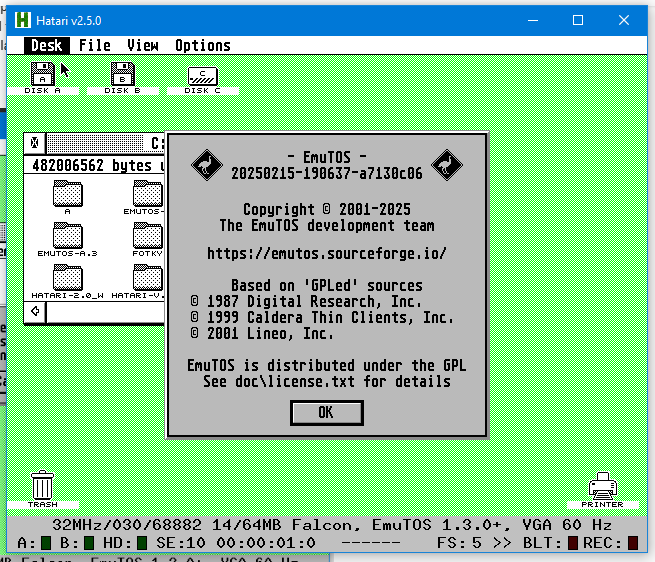Minimize the Hatari v2.5.0 window
This screenshot has width=655, height=562.
tap(533, 20)
